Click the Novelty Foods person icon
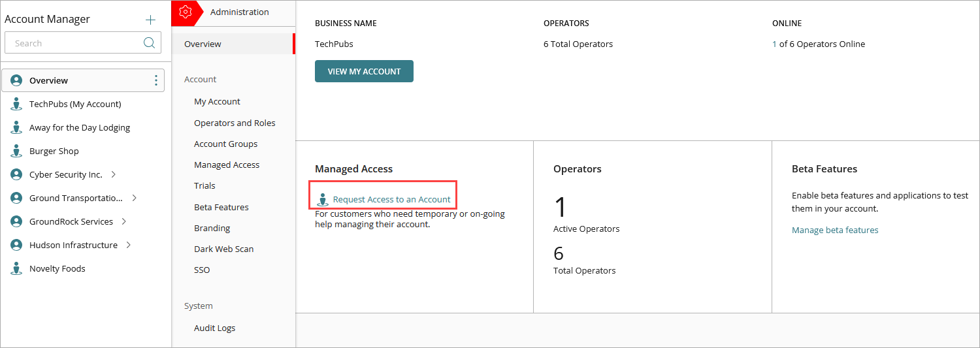Viewport: 980px width, 348px height. pyautogui.click(x=16, y=268)
